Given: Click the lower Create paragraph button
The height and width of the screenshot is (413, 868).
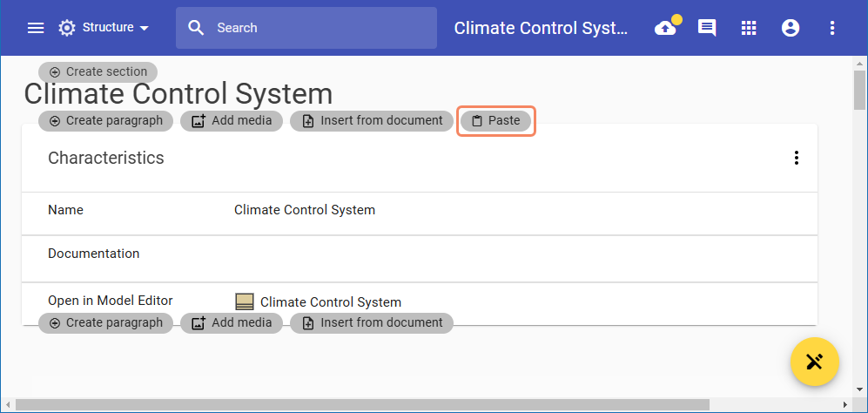Looking at the screenshot, I should click(106, 323).
